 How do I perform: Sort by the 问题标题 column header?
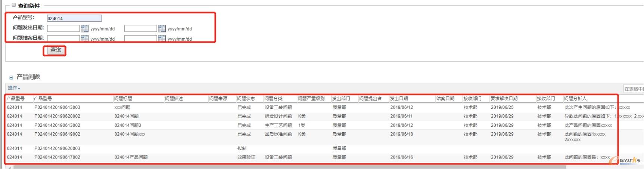123,99
